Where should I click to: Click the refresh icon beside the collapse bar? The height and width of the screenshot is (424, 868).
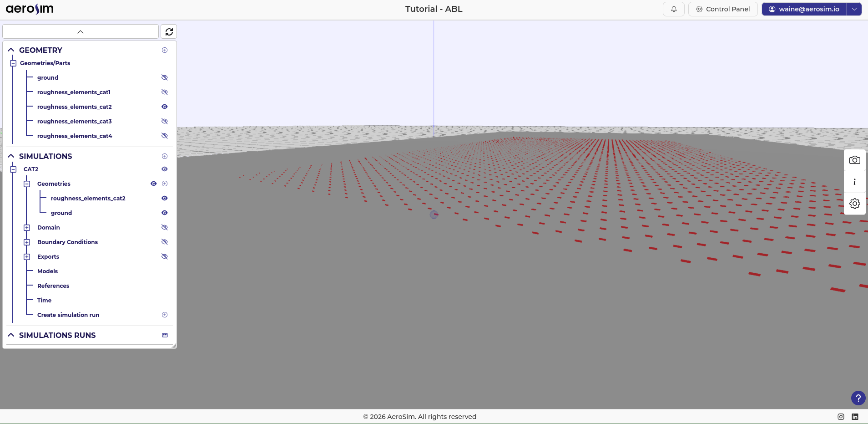click(x=169, y=32)
